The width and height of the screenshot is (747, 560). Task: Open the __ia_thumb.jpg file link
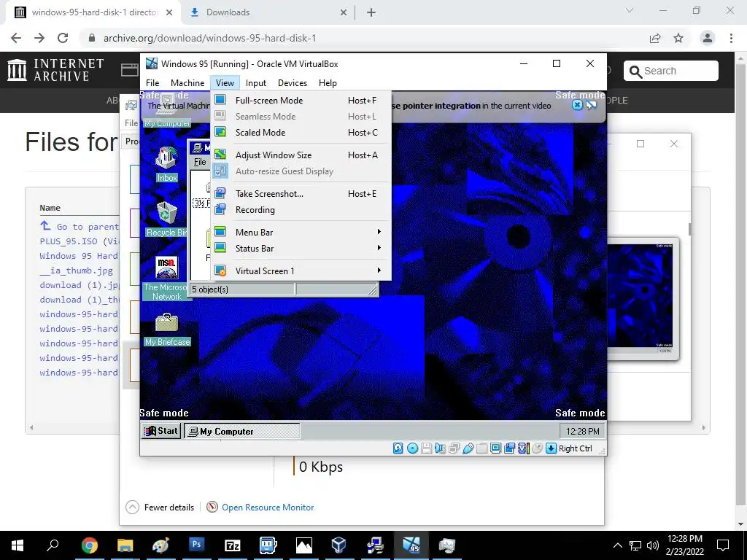click(x=76, y=271)
